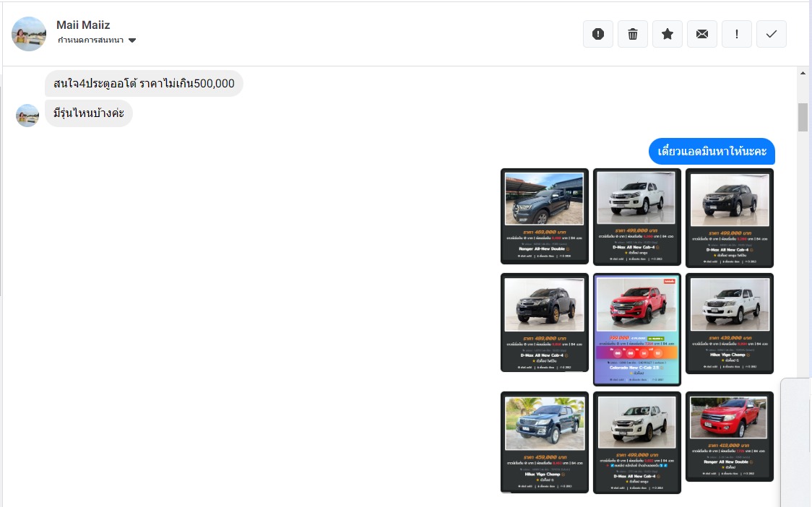Click the small avatar beside มีรุ่นไหนบ้างค่ะ

27,116
